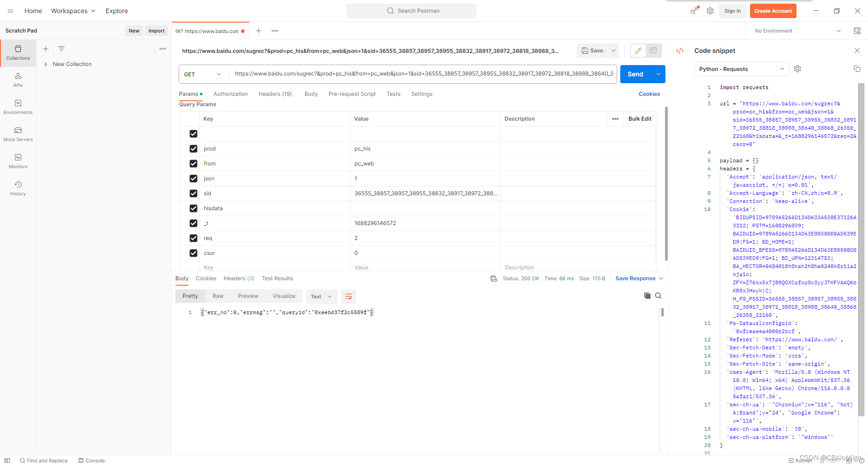Open code snippet settings gear
The height and width of the screenshot is (466, 868).
pyautogui.click(x=797, y=69)
